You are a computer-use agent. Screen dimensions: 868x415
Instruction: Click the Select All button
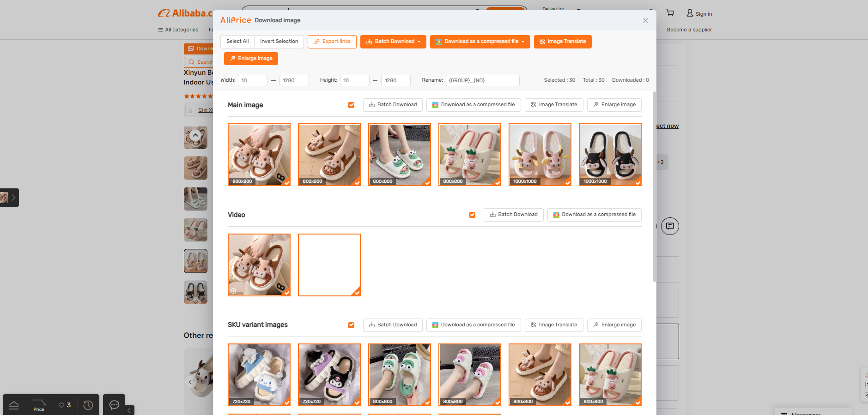point(237,42)
